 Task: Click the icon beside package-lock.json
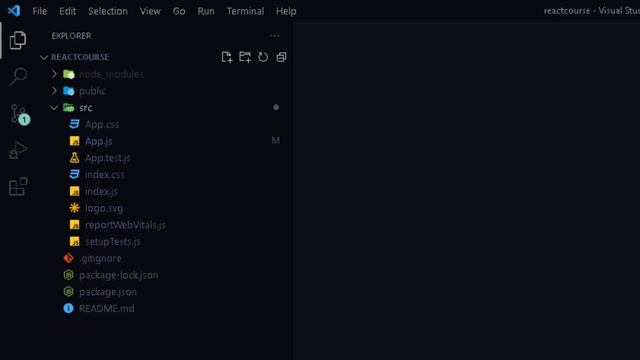[69, 275]
